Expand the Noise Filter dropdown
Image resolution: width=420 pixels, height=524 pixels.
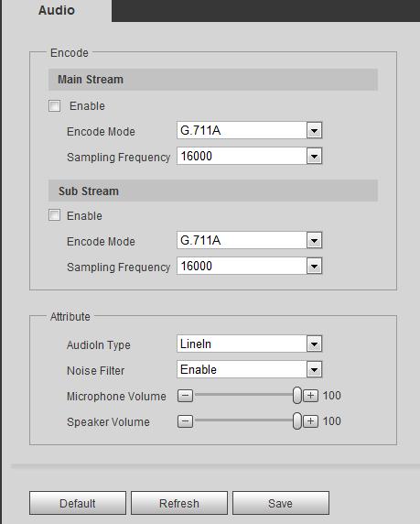pos(250,369)
